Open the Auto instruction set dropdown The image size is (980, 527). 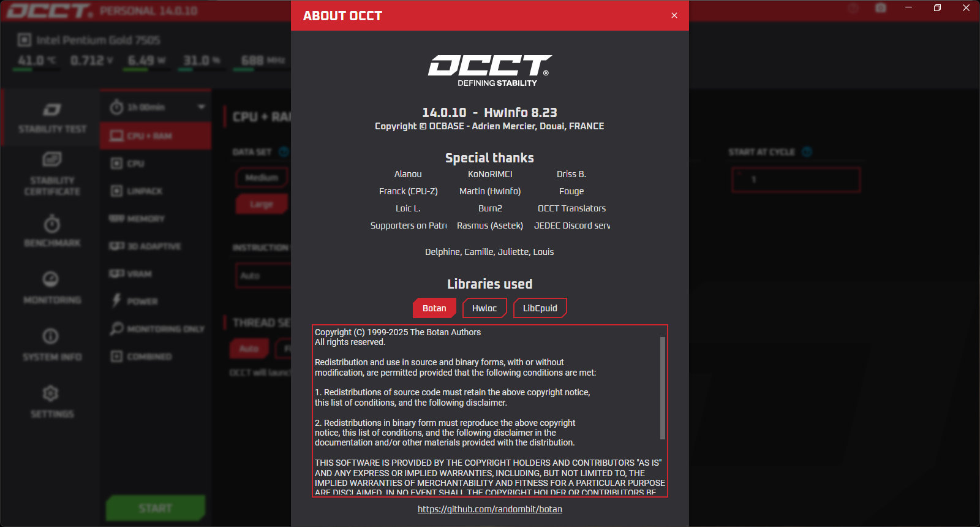[x=263, y=276]
